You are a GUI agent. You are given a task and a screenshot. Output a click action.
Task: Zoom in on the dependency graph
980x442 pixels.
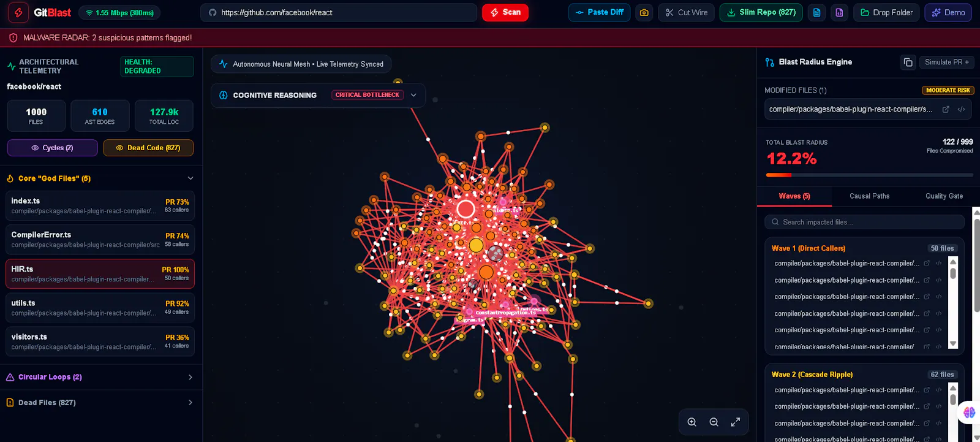click(x=692, y=422)
